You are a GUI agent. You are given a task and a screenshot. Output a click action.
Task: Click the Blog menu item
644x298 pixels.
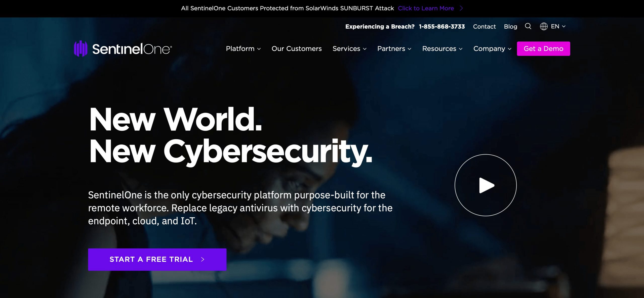tap(510, 26)
